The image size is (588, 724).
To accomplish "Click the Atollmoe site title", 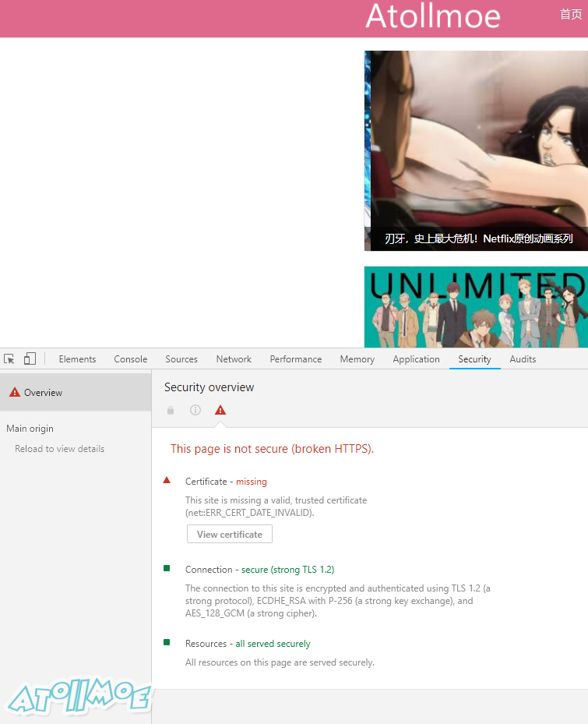I will click(x=433, y=16).
